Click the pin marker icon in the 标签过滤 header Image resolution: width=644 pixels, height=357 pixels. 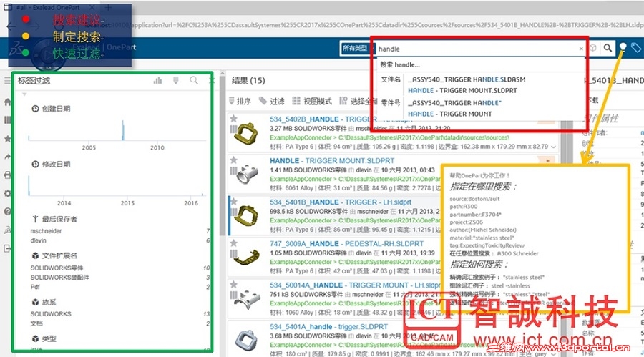point(176,81)
